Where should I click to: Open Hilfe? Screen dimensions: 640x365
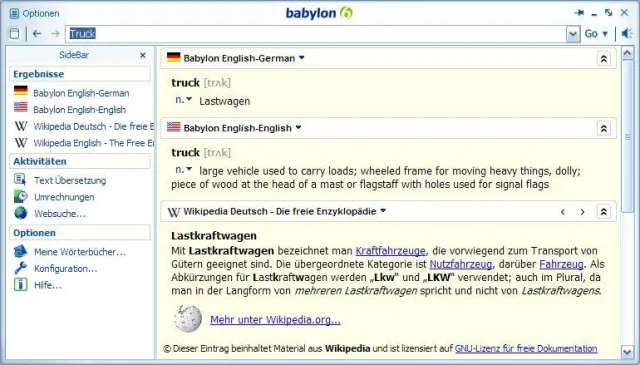point(48,285)
